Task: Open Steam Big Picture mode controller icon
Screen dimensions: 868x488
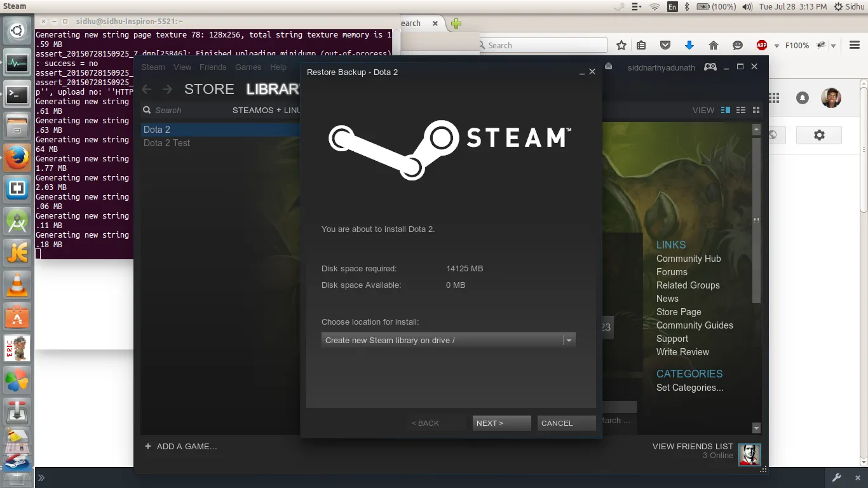Action: 710,67
